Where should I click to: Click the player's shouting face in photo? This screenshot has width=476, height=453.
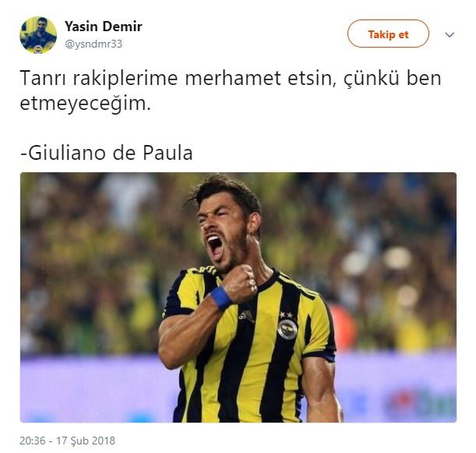[223, 231]
